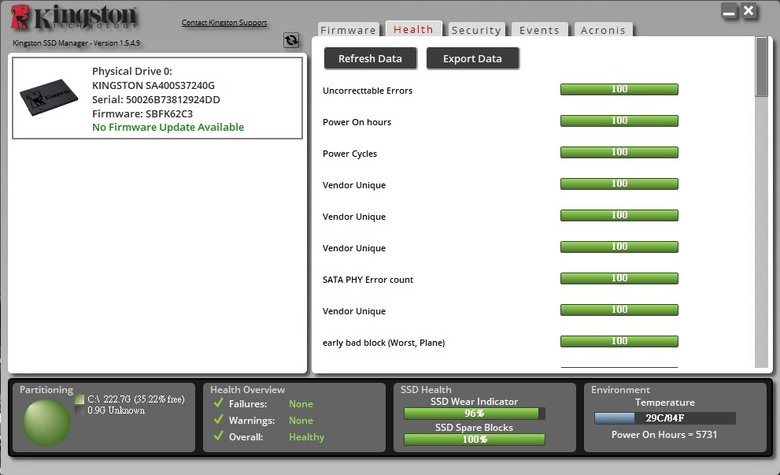Select the Health tab

[x=413, y=29]
